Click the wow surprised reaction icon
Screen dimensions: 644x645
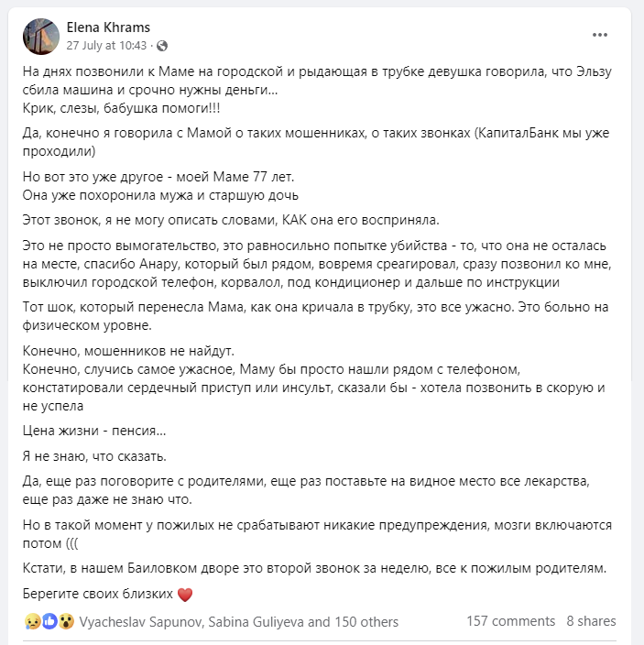coord(66,621)
